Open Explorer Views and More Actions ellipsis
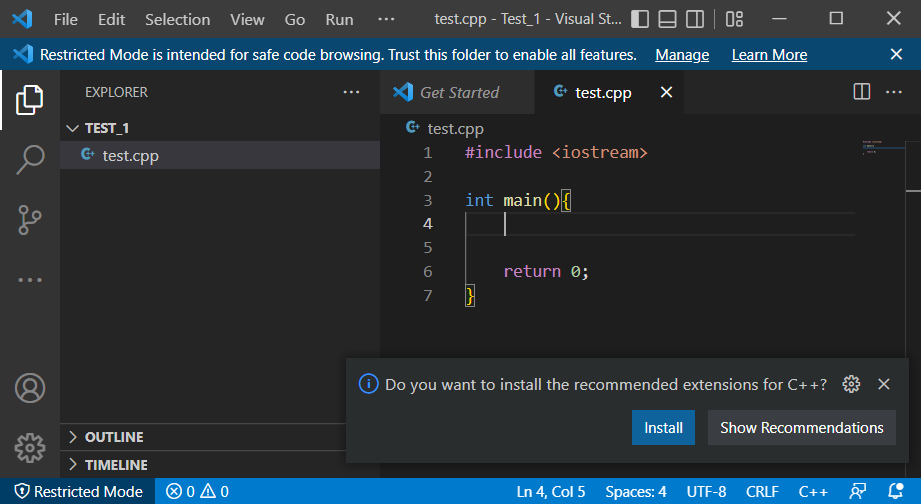This screenshot has height=504, width=921. [351, 92]
